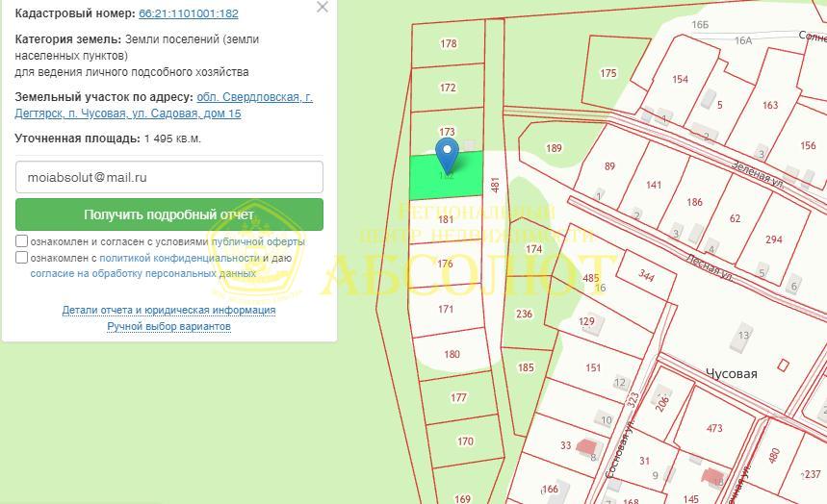Open the parcel address link
This screenshot has width=827, height=504.
tap(164, 105)
